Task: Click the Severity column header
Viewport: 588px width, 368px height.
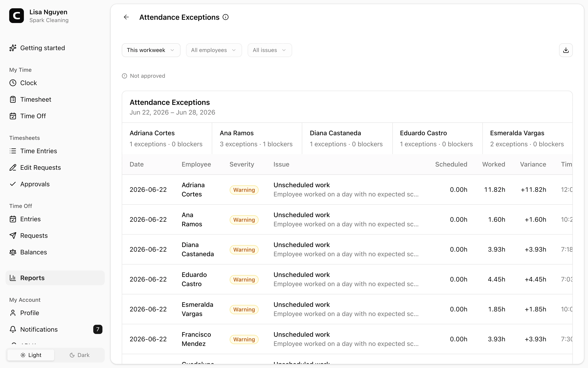Action: [x=242, y=165]
